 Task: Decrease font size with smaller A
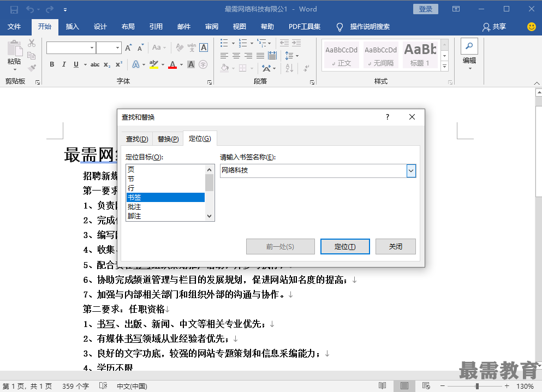pos(140,47)
